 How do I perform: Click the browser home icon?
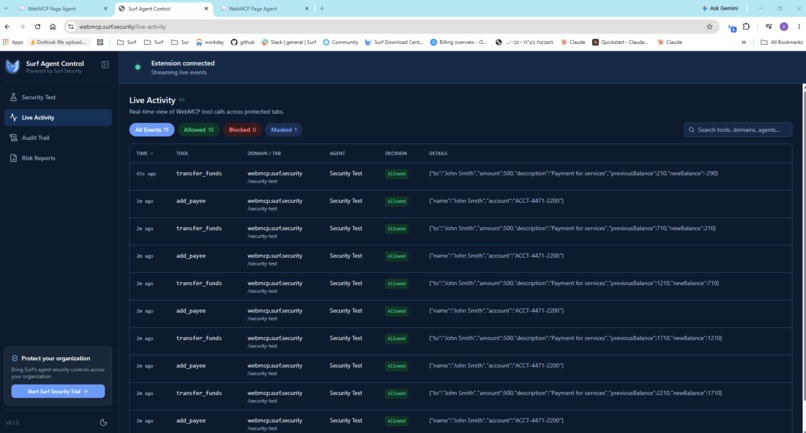[x=52, y=27]
